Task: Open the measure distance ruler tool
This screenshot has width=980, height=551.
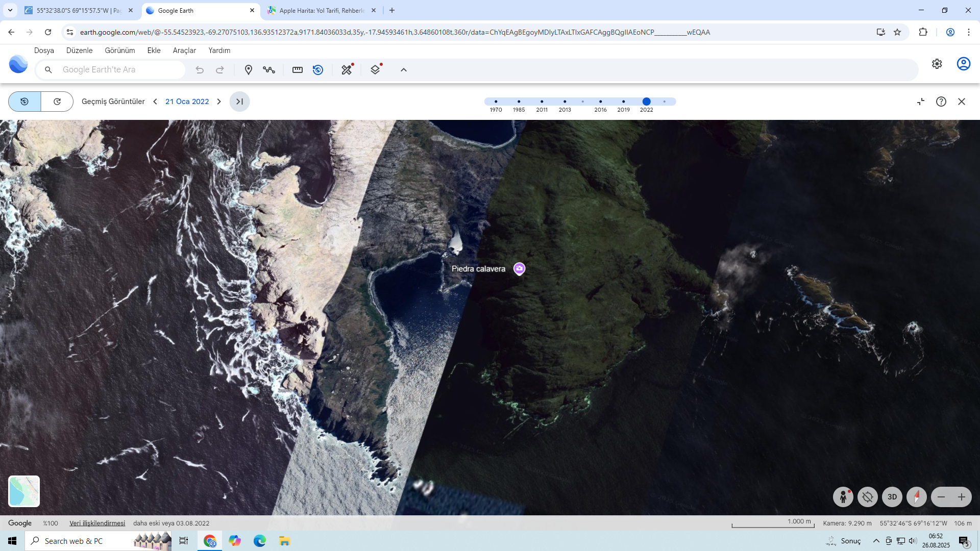Action: click(x=297, y=70)
